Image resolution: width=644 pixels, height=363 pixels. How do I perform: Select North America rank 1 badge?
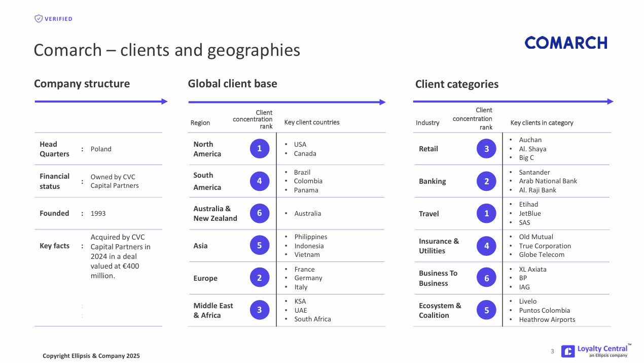click(260, 149)
